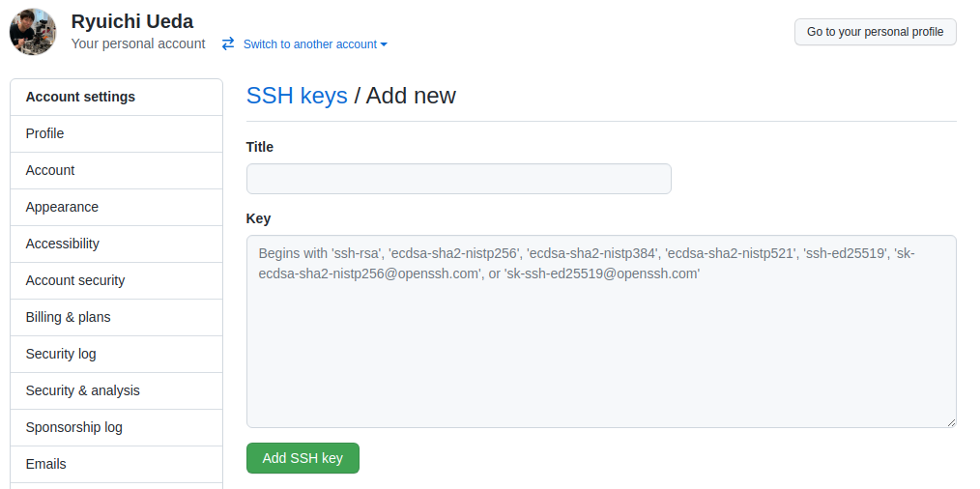Show the Sponsorship log

tap(74, 427)
